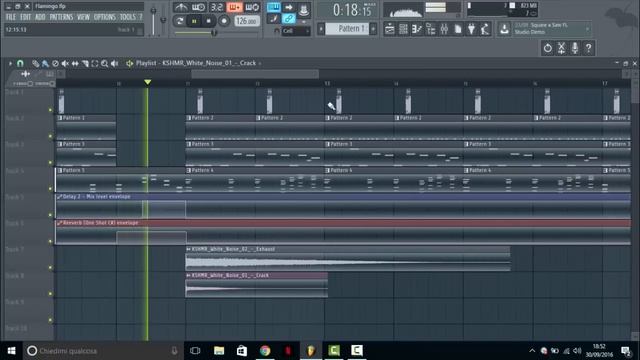640x360 pixels.
Task: Open the Playlist view from the toolbar
Action: click(390, 29)
